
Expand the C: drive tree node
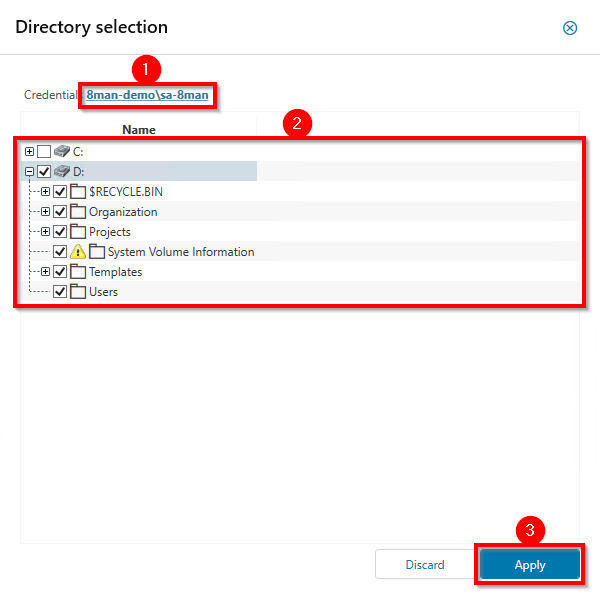tap(30, 152)
